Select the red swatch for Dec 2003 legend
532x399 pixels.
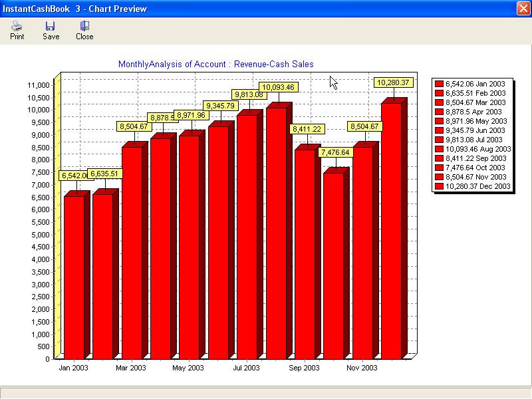point(439,186)
